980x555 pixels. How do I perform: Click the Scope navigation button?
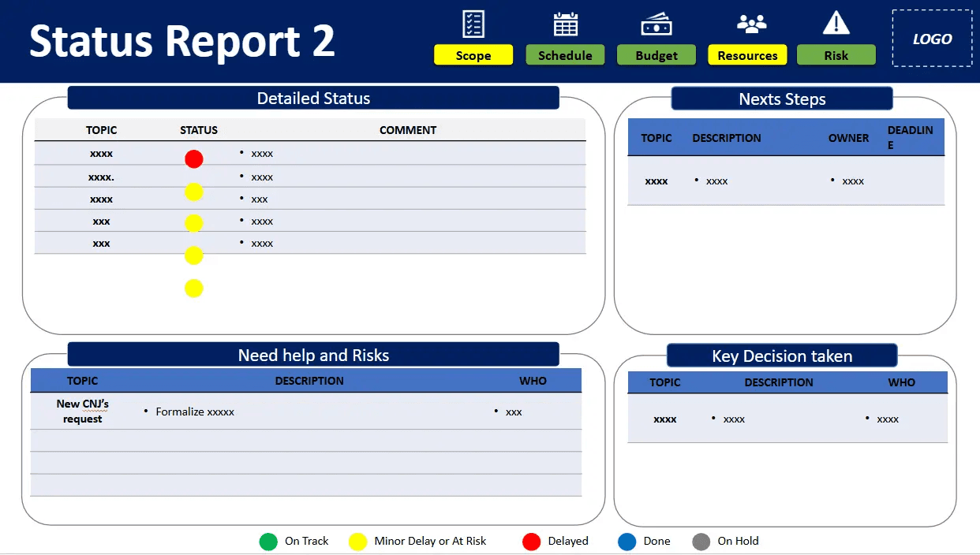(473, 55)
